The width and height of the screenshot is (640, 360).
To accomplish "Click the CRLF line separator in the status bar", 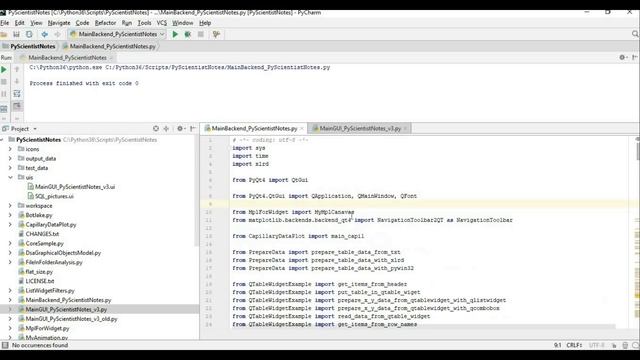I will tap(574, 345).
